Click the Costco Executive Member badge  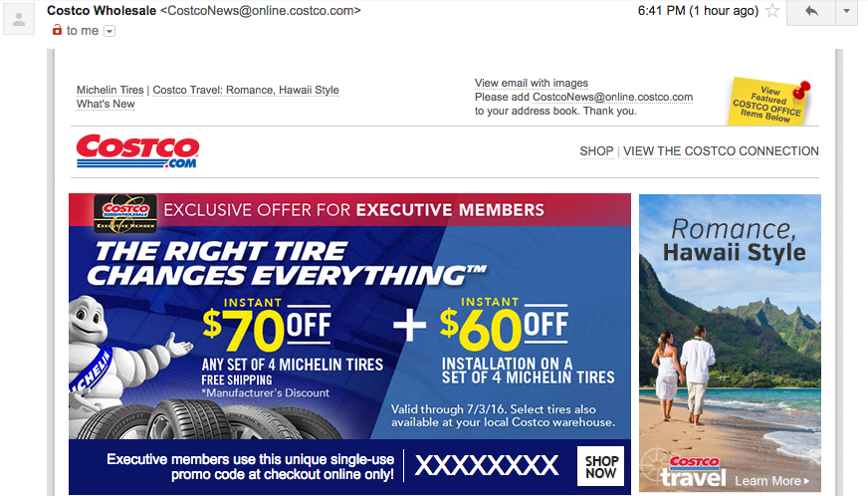tap(125, 213)
